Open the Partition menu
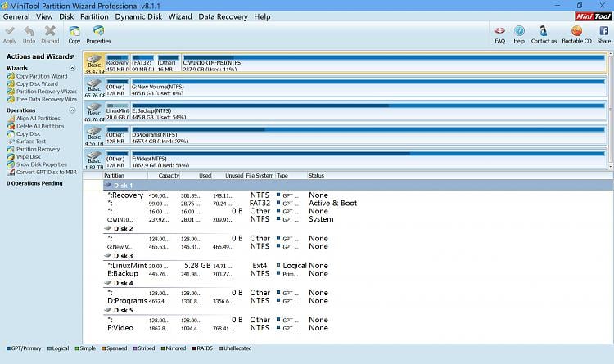This screenshot has width=614, height=364. (94, 17)
